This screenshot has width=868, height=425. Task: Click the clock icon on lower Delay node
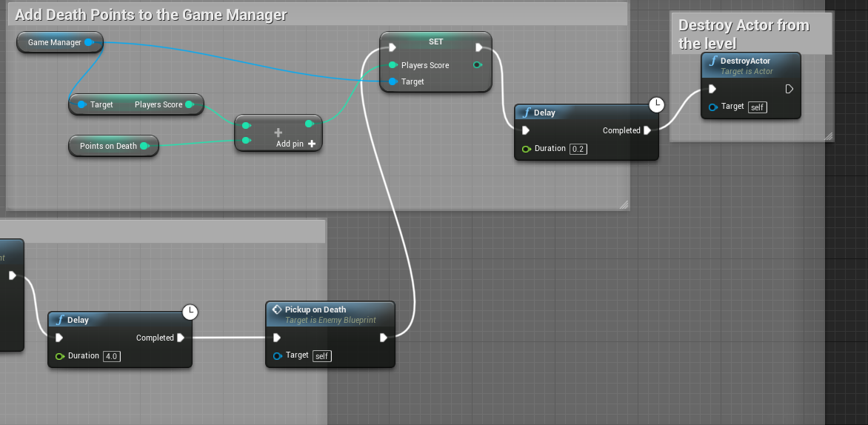coord(191,312)
